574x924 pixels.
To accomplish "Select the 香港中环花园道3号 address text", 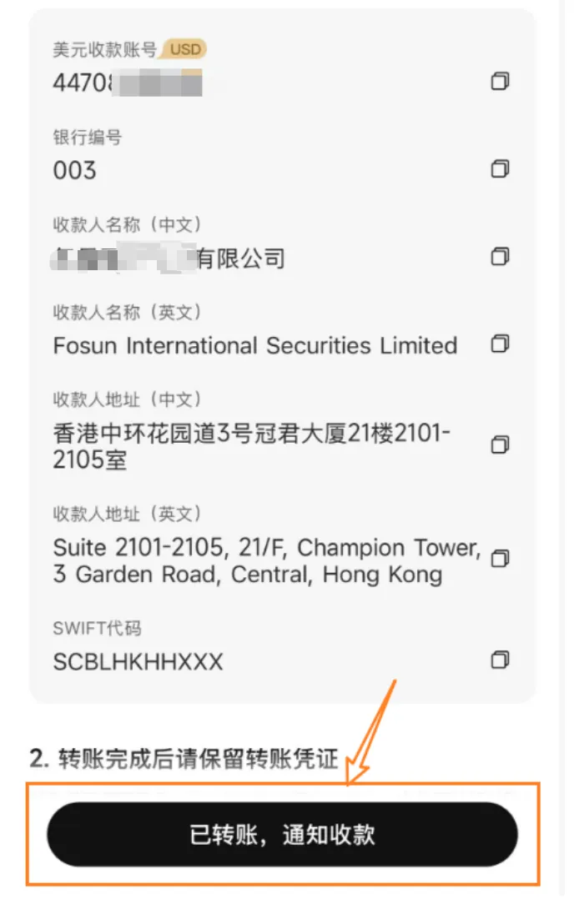I will [x=252, y=446].
